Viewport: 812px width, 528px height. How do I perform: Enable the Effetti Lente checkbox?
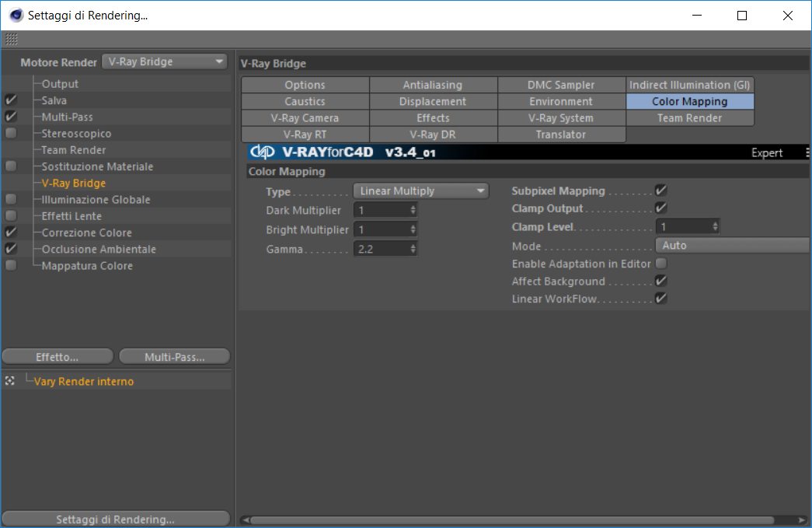tap(11, 215)
